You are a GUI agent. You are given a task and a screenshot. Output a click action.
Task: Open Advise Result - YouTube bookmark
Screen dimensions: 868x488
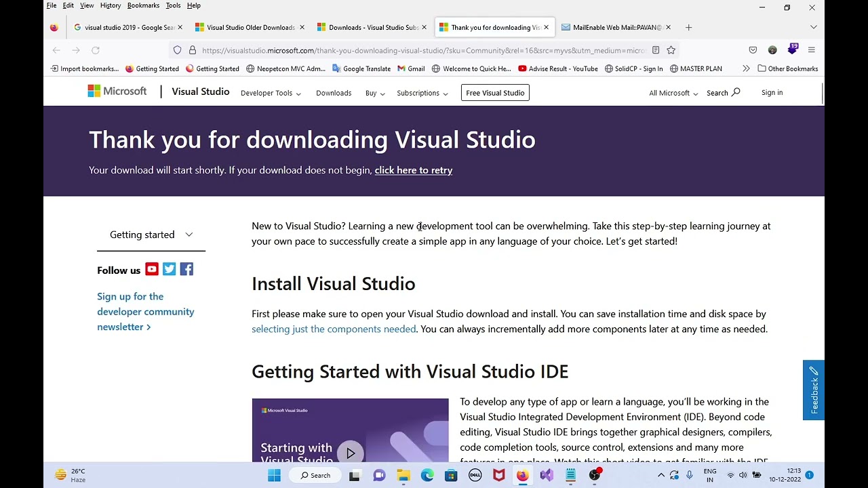(557, 68)
